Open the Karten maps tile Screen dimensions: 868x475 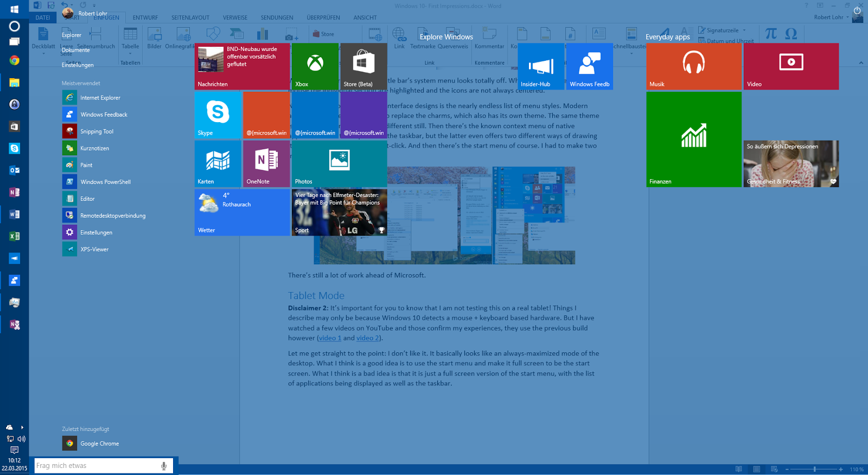218,163
